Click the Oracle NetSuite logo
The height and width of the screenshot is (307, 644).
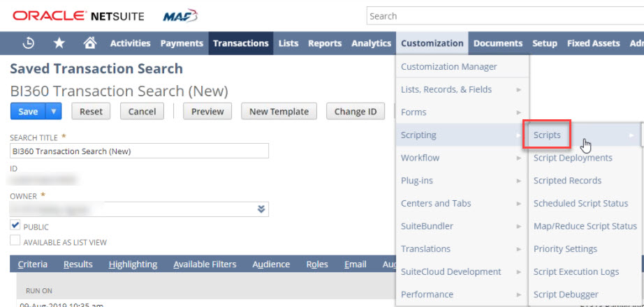pos(82,15)
